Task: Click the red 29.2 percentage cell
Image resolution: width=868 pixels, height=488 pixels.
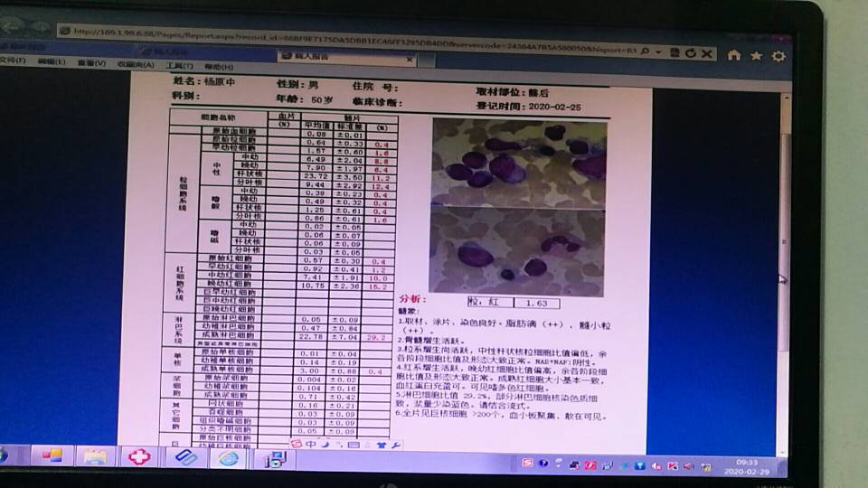Action: click(376, 337)
